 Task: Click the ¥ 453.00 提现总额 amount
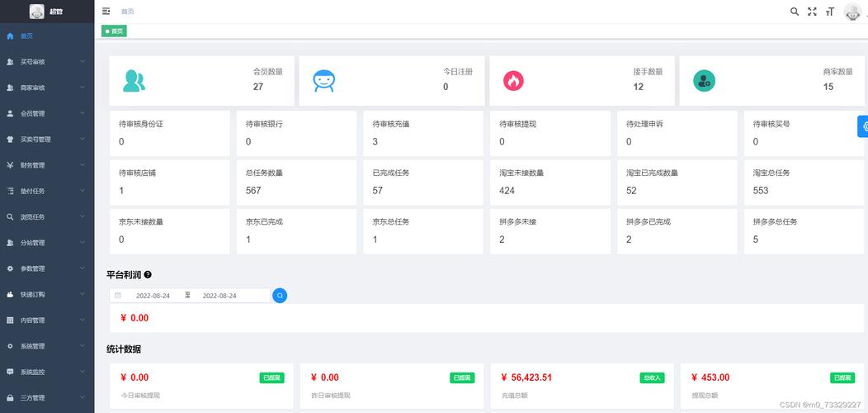point(710,377)
